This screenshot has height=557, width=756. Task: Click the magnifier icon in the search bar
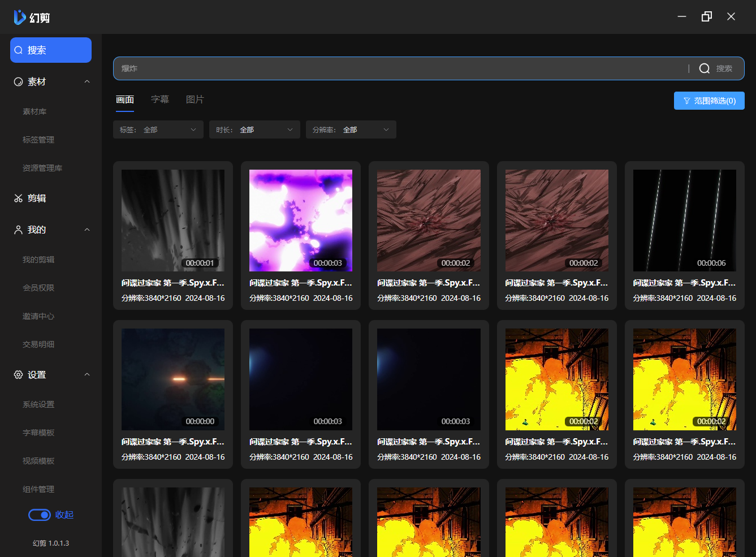(x=705, y=68)
